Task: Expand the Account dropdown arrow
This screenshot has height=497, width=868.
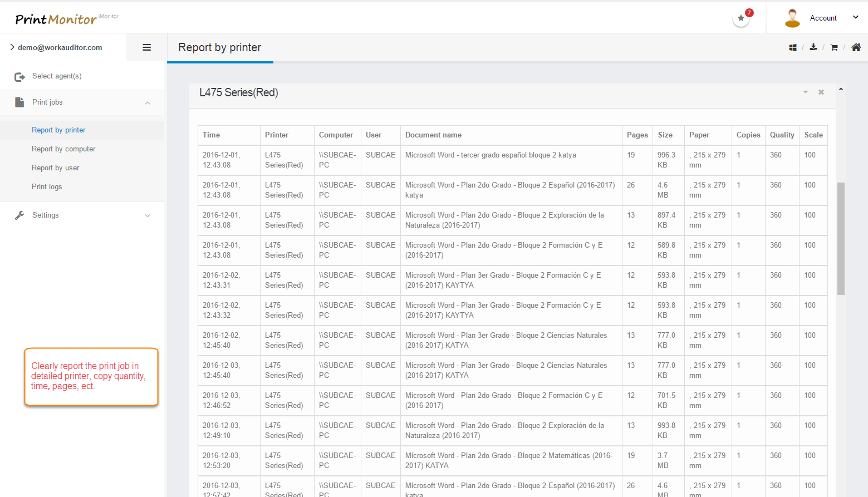Action: [856, 18]
